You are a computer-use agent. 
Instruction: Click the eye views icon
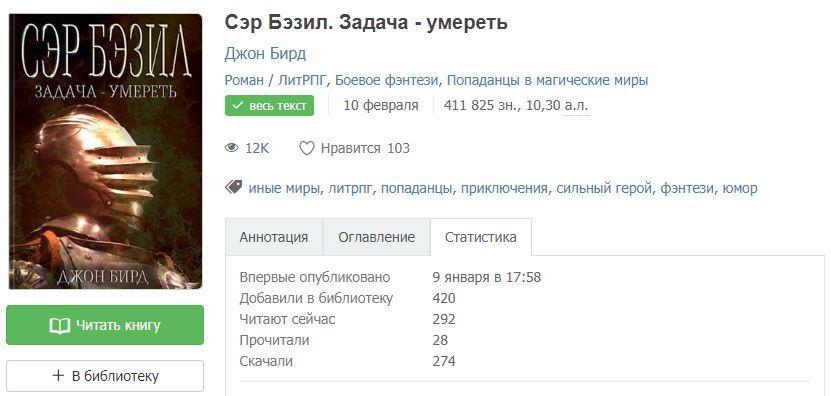(x=232, y=148)
